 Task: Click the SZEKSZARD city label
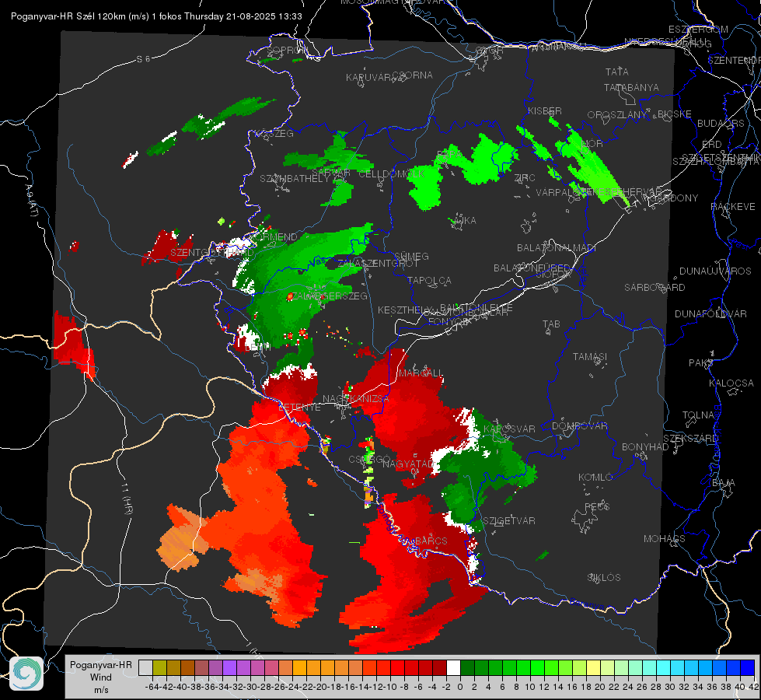[x=690, y=439]
